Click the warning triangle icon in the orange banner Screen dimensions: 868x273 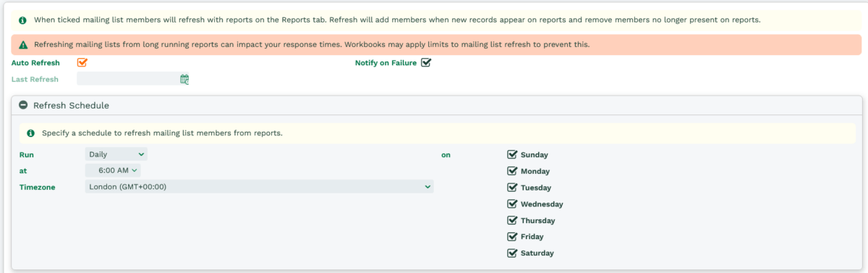click(x=22, y=44)
